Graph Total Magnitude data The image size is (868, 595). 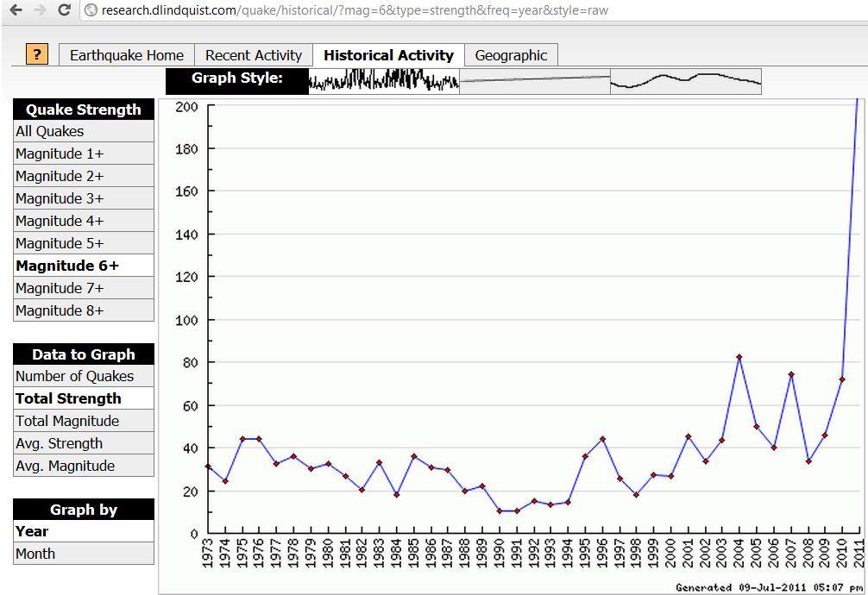[84, 421]
